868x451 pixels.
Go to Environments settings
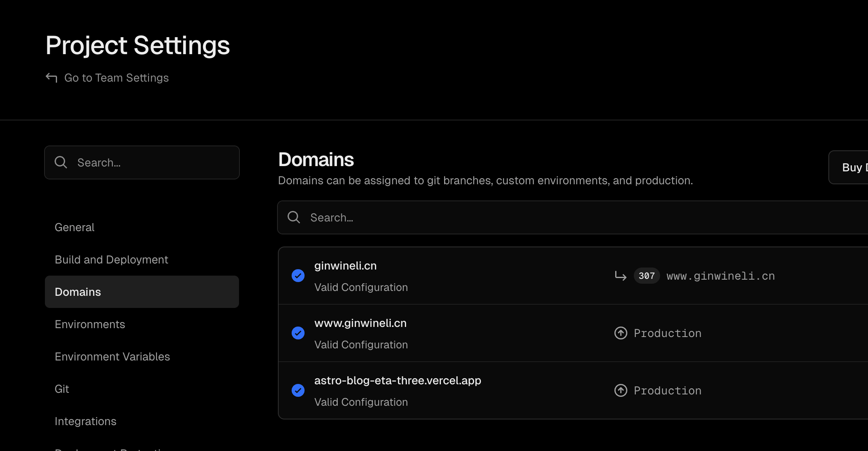point(90,325)
